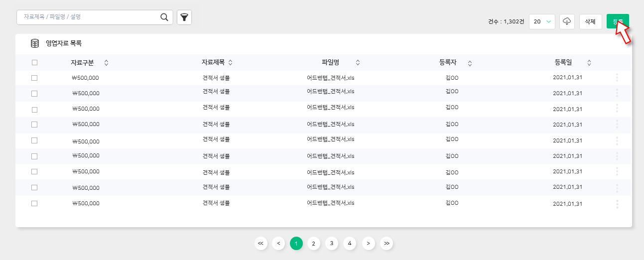This screenshot has width=644, height=260.
Task: Check the first row's checkbox
Action: (x=34, y=78)
